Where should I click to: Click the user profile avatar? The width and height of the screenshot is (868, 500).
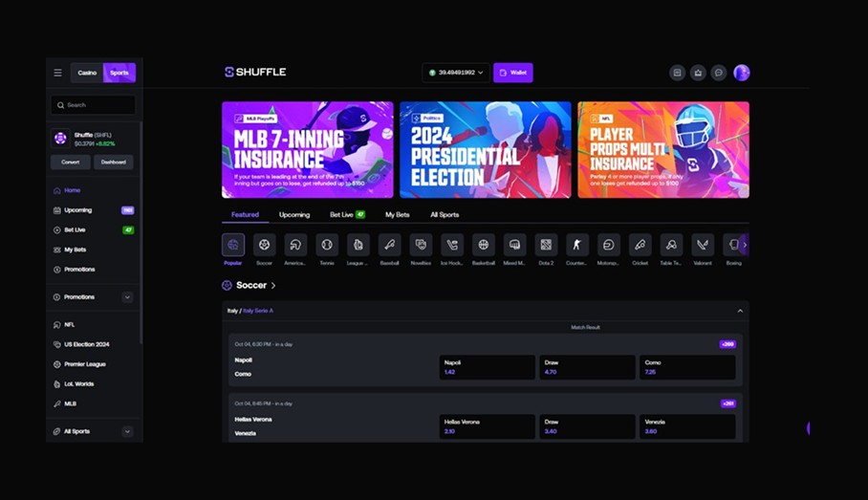tap(742, 73)
